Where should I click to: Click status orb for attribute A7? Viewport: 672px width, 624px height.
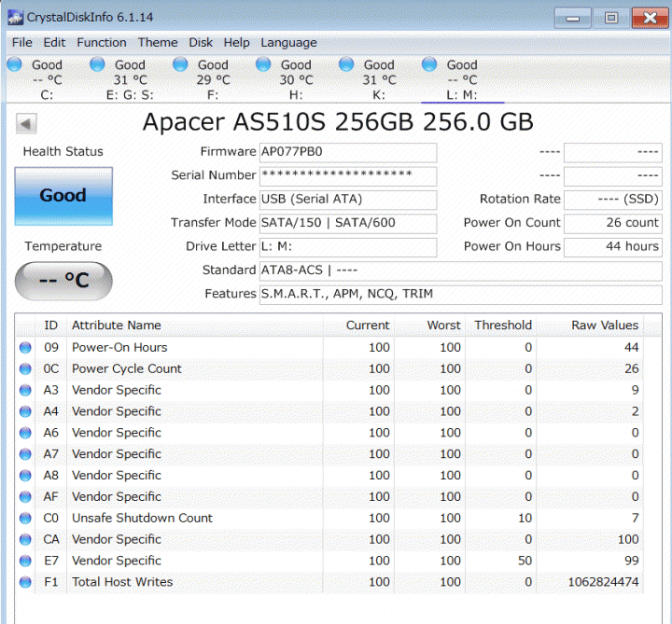point(25,454)
